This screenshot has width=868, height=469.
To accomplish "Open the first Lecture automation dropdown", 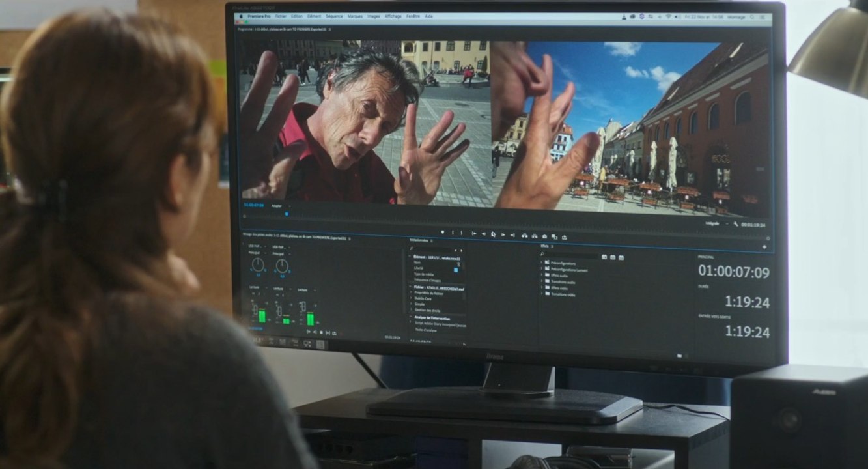I will click(x=259, y=287).
